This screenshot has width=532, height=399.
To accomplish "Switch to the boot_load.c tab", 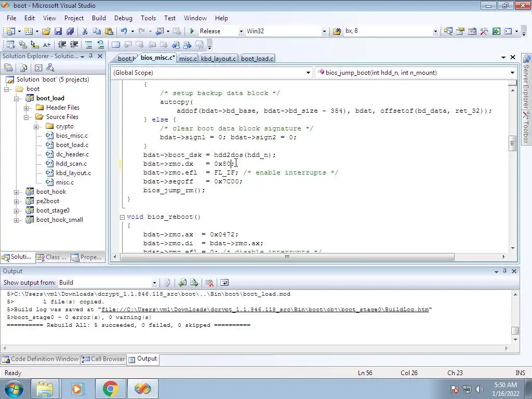I will pyautogui.click(x=257, y=59).
